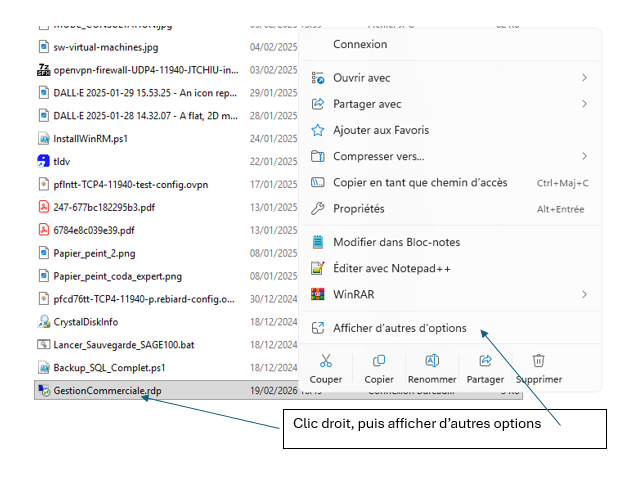The image size is (632, 478).
Task: Click the Copier icon in context menu
Action: pyautogui.click(x=379, y=361)
